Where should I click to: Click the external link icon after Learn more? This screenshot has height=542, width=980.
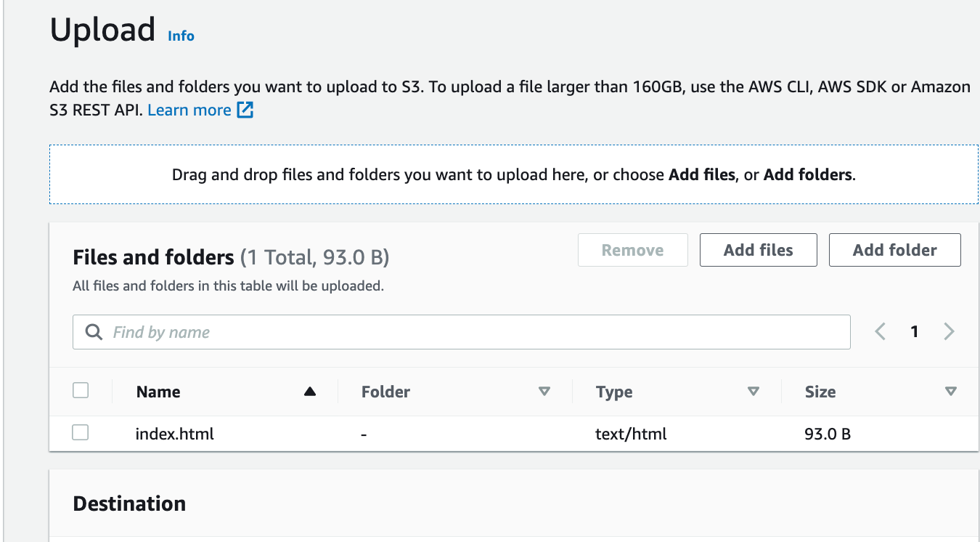coord(246,110)
